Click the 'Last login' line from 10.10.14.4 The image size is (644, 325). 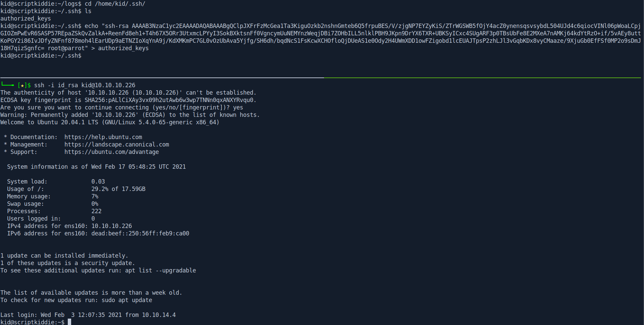88,315
